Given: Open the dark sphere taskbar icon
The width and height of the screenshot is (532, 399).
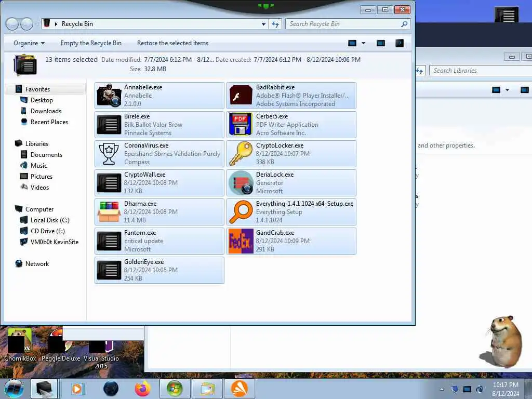Looking at the screenshot, I should point(111,389).
